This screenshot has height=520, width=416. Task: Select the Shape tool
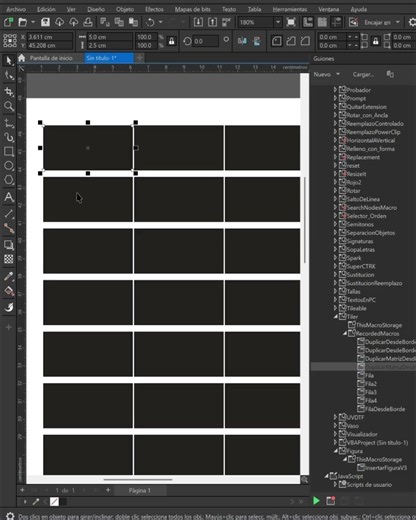tap(9, 76)
